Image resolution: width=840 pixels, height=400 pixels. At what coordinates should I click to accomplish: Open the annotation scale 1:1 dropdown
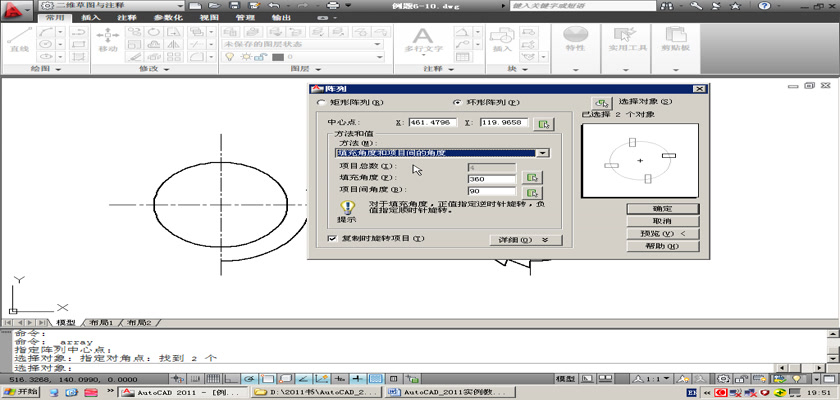click(651, 379)
